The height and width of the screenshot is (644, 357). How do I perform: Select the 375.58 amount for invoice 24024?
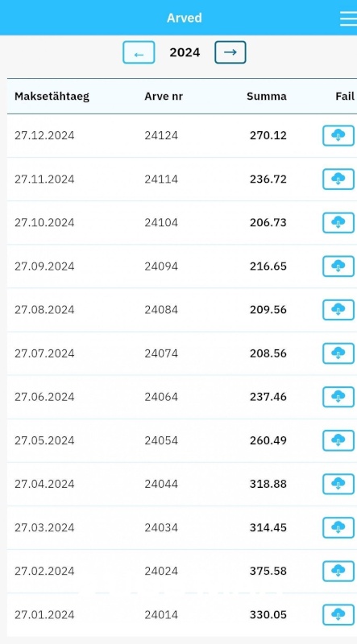[x=268, y=571]
